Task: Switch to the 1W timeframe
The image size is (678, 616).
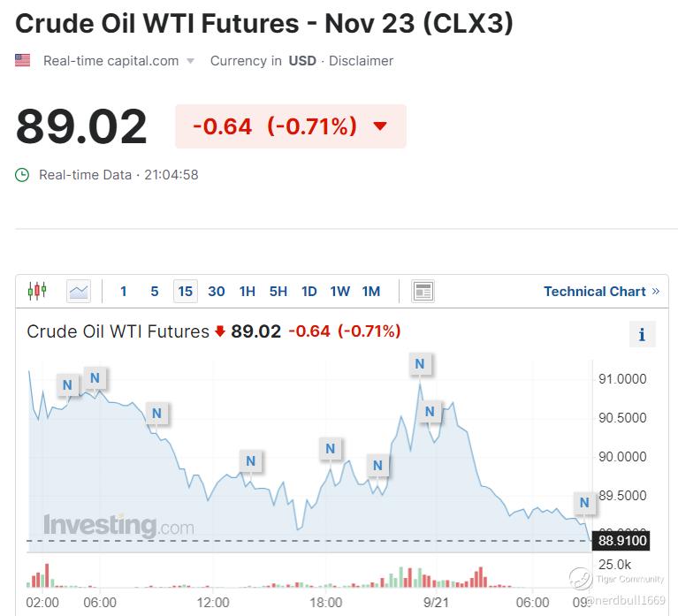Action: click(x=339, y=291)
